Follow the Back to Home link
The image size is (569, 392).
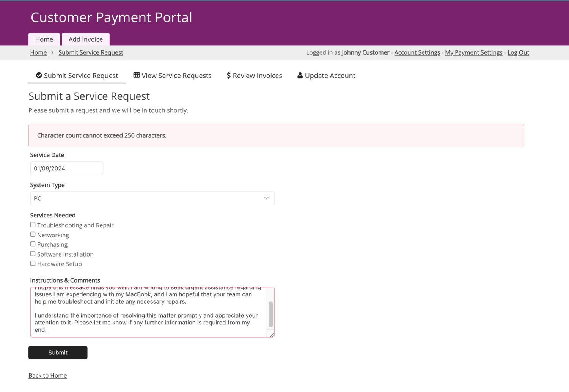click(x=47, y=375)
